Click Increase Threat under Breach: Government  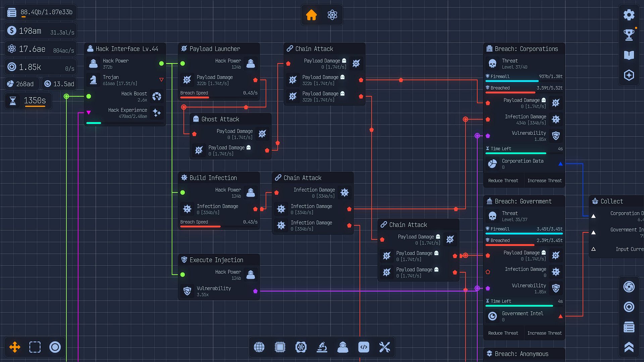[544, 333]
